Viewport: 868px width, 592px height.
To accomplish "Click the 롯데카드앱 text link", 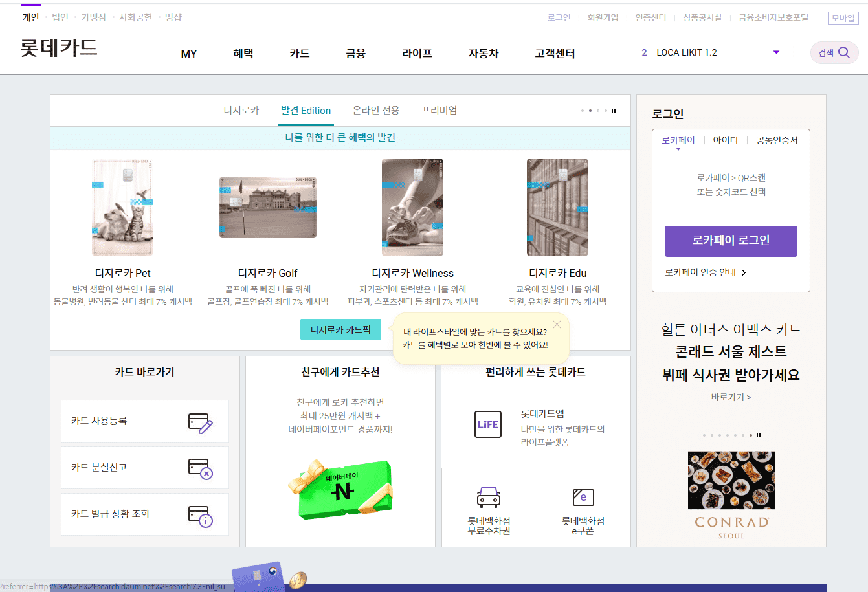I will tap(542, 413).
